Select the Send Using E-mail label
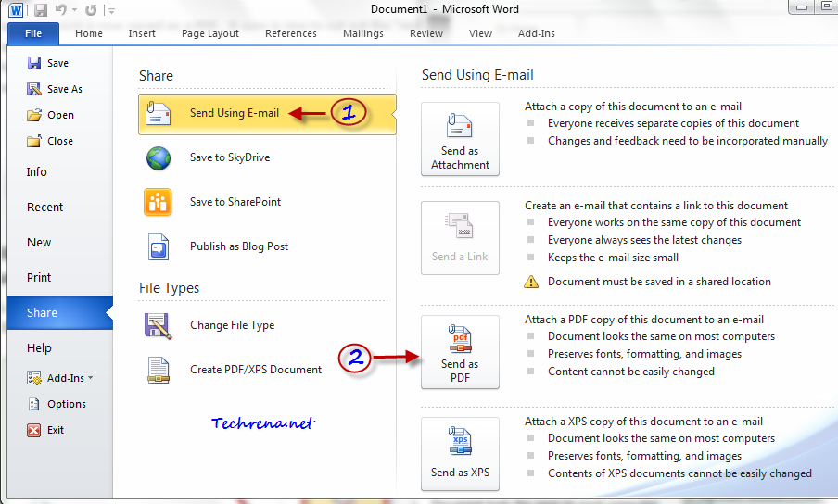Viewport: 838px width, 504px height. (x=235, y=113)
